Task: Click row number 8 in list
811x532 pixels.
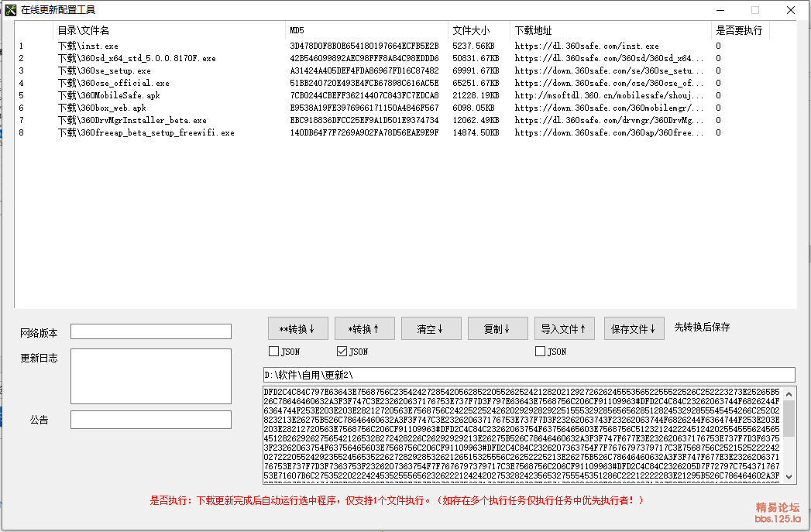Action: pyautogui.click(x=21, y=133)
